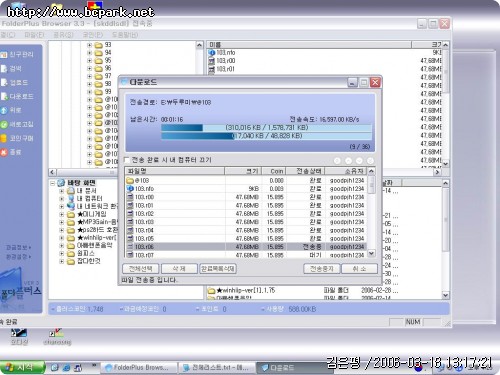The height and width of the screenshot is (375, 500).
Task: Click the 취소 button
Action: click(360, 269)
